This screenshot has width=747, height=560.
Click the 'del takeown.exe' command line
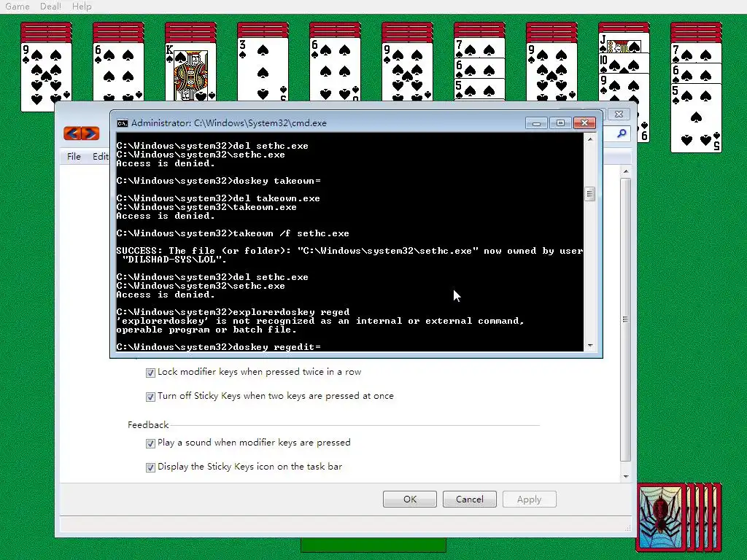pos(218,198)
